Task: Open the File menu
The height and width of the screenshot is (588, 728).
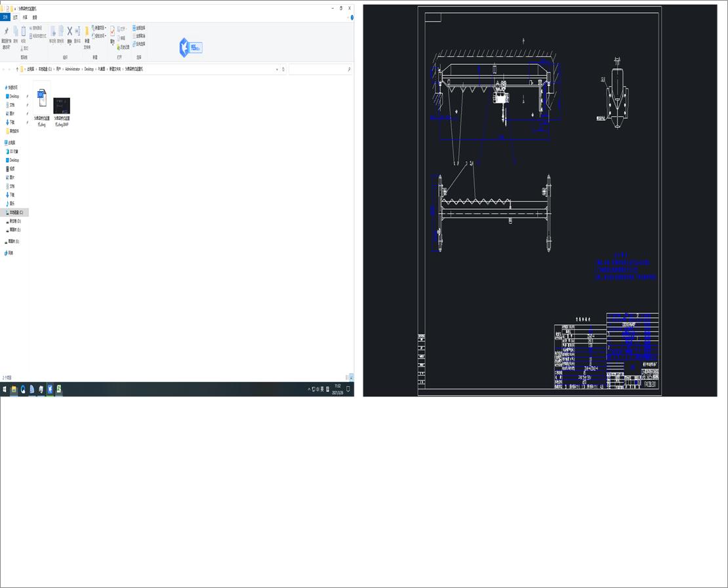Action: pos(6,17)
